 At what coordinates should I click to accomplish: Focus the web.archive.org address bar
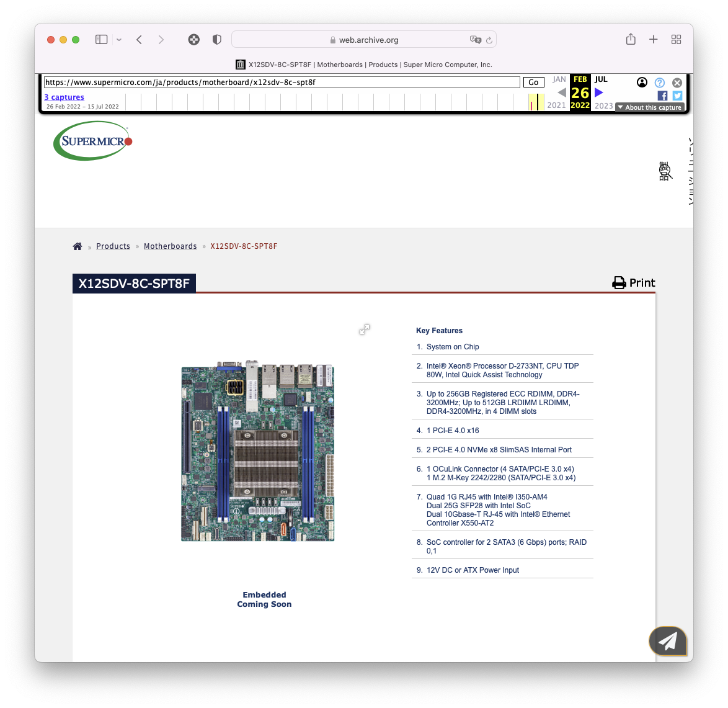click(364, 40)
